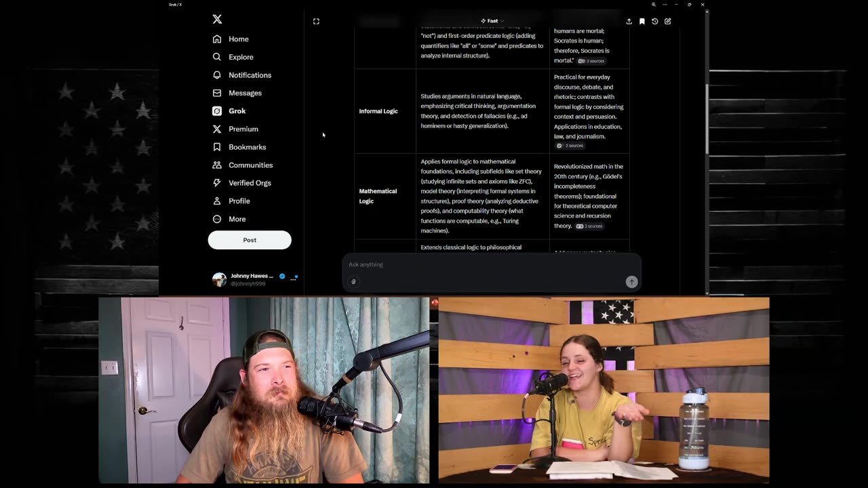Open Messages from the sidebar

click(245, 93)
